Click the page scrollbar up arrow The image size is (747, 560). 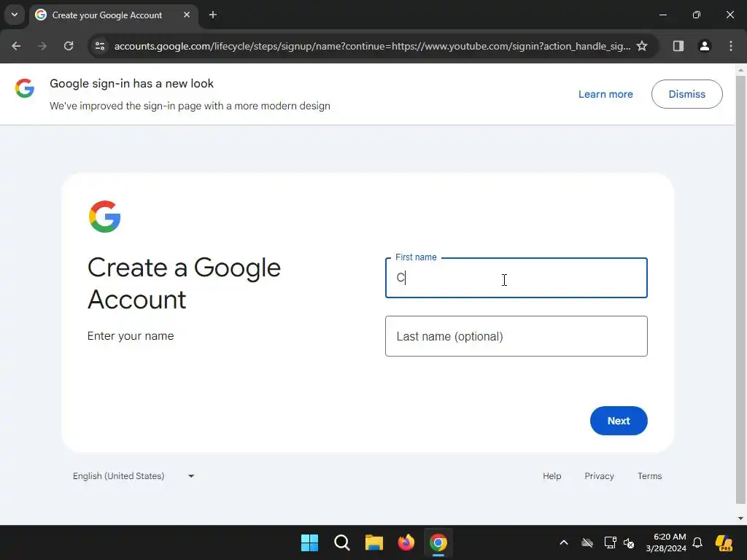pos(740,70)
